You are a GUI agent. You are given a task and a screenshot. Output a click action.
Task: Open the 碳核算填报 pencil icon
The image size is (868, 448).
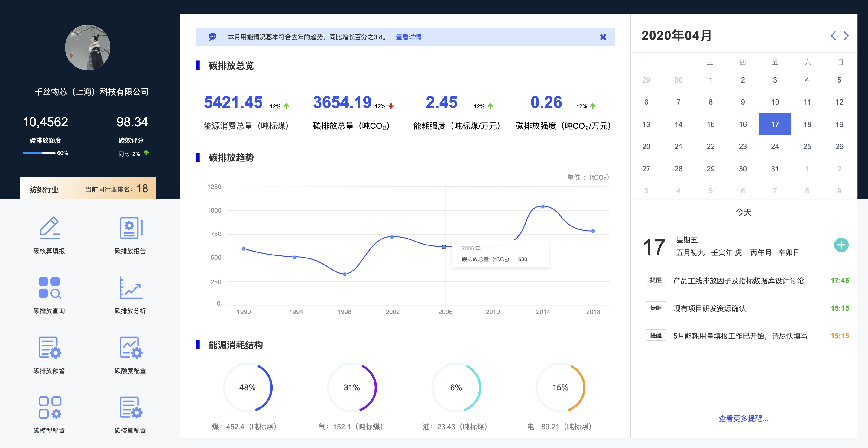tap(50, 228)
